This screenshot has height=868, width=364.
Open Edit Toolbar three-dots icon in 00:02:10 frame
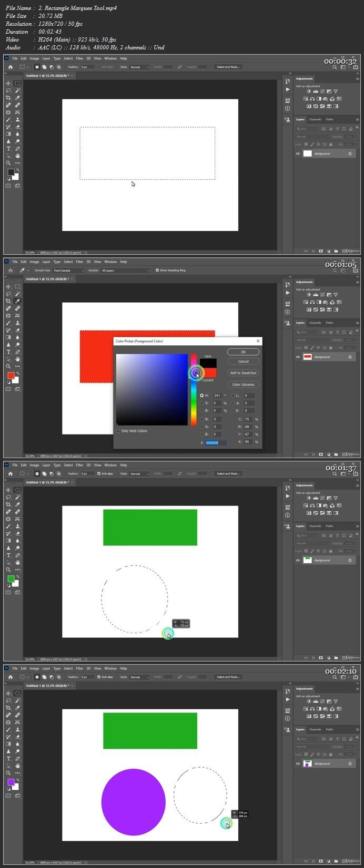tap(17, 773)
